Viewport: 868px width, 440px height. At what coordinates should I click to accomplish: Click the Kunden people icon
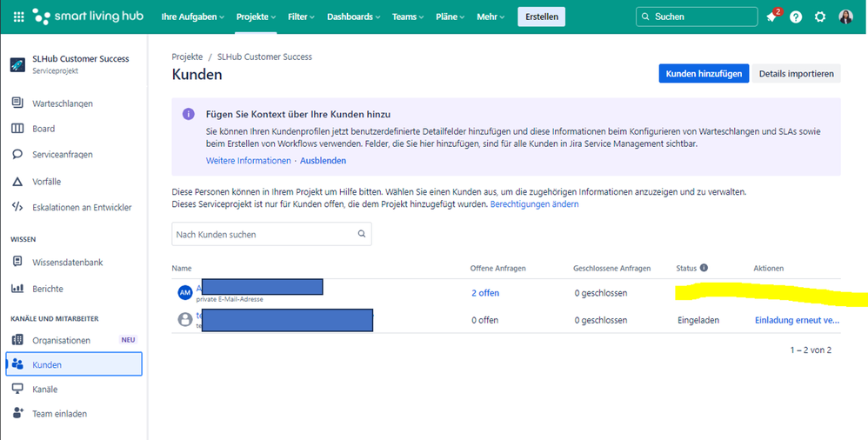point(17,364)
